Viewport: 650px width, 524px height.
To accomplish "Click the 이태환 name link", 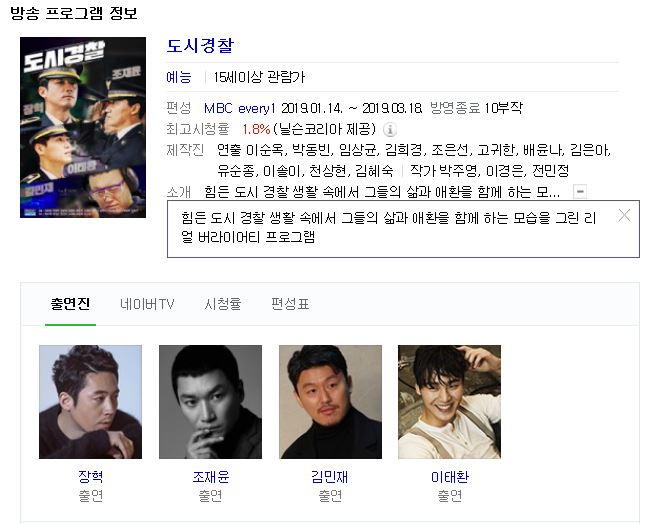I will pos(450,476).
